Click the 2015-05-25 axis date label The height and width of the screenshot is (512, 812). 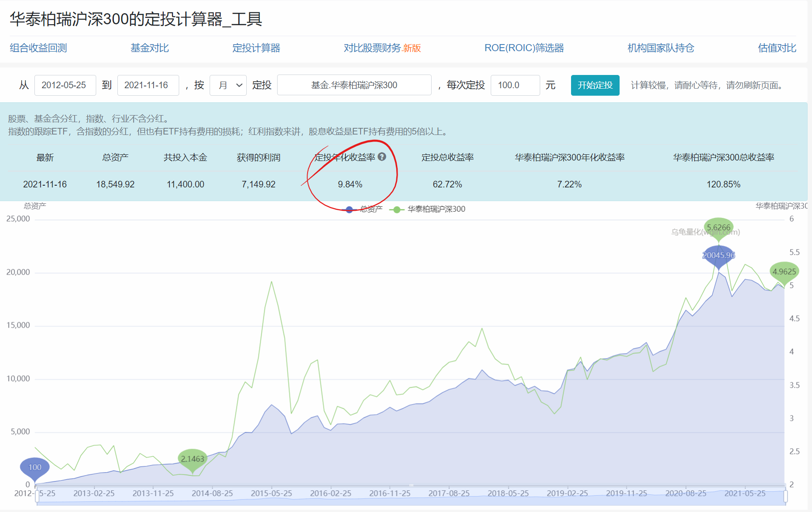pyautogui.click(x=271, y=493)
